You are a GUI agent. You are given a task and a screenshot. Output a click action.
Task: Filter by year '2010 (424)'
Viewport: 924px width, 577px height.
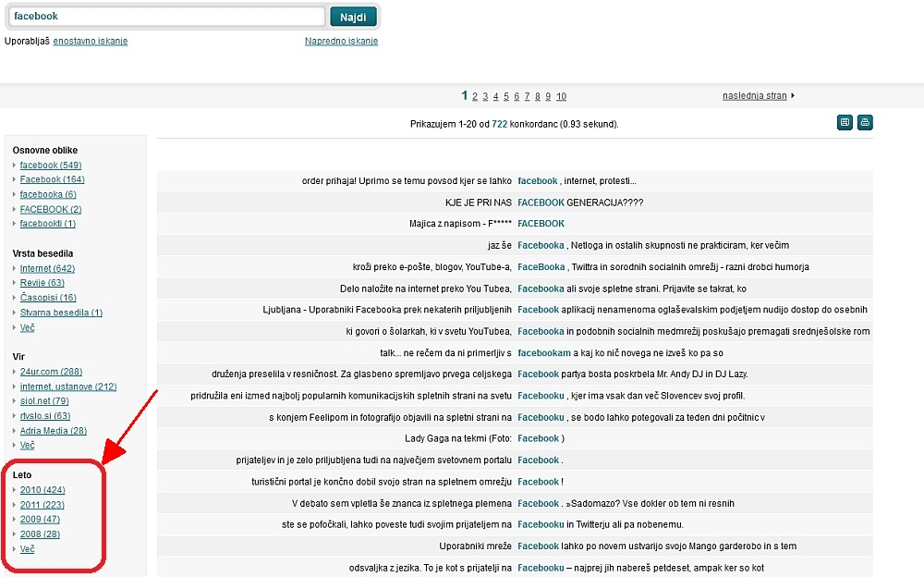pos(43,490)
